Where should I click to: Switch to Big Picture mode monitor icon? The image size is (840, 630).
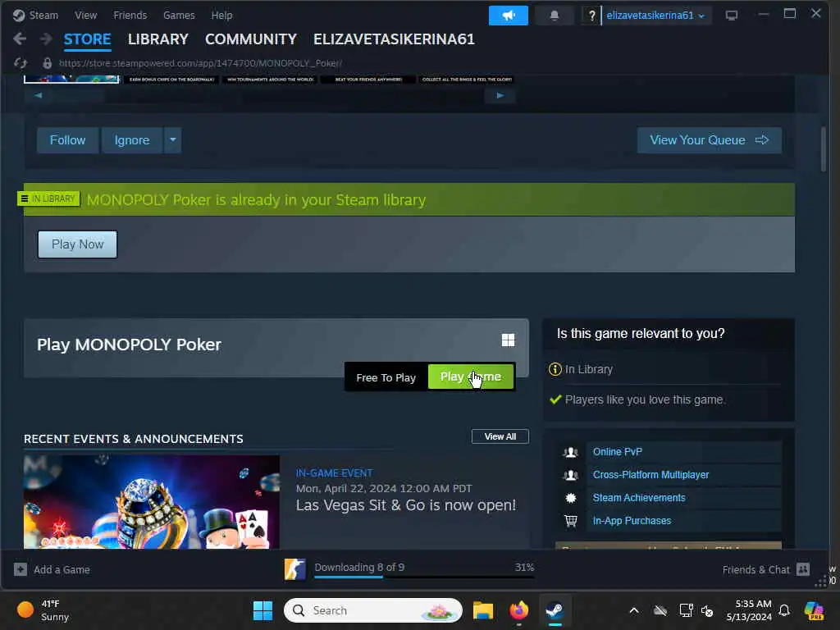click(x=731, y=16)
